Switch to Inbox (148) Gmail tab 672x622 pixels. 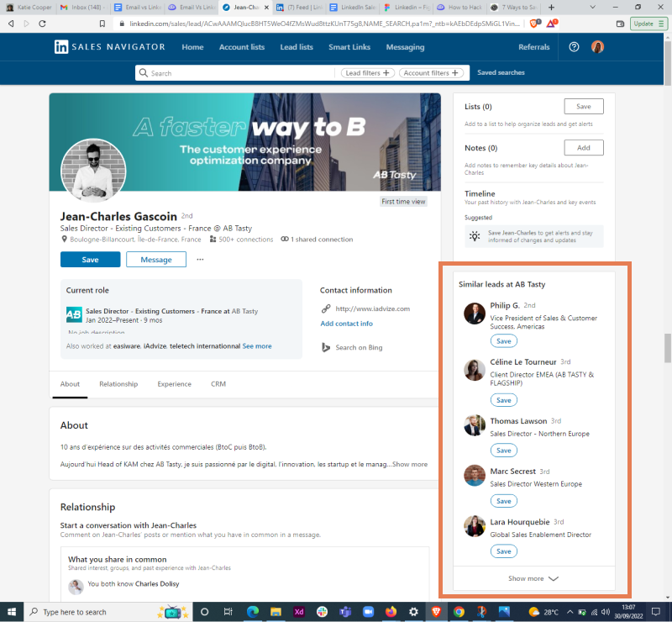(82, 8)
